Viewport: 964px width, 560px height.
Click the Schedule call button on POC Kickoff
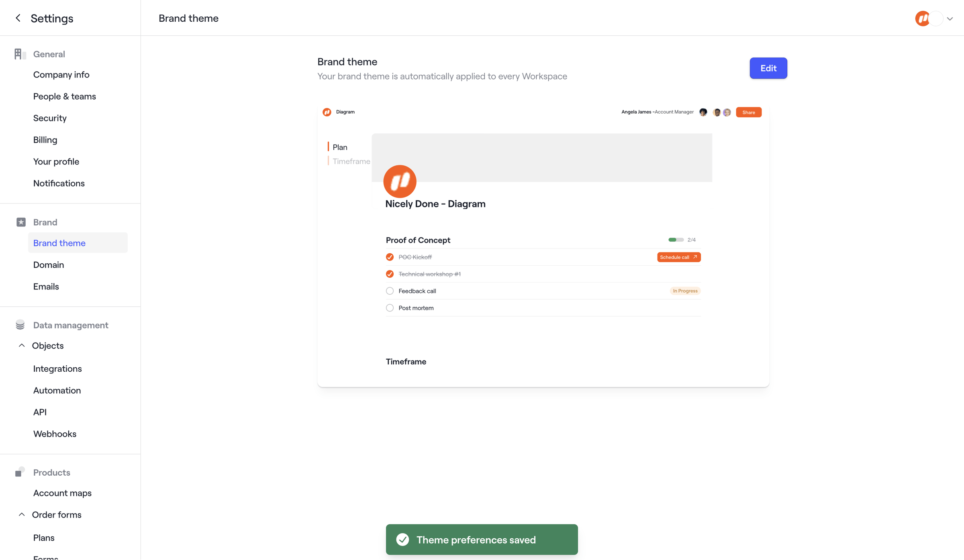[x=679, y=257]
